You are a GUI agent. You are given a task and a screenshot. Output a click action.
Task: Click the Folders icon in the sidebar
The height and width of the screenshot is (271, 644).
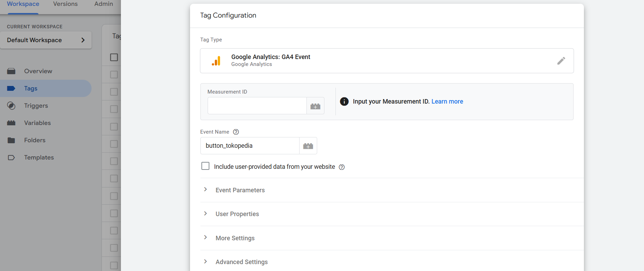click(x=11, y=140)
